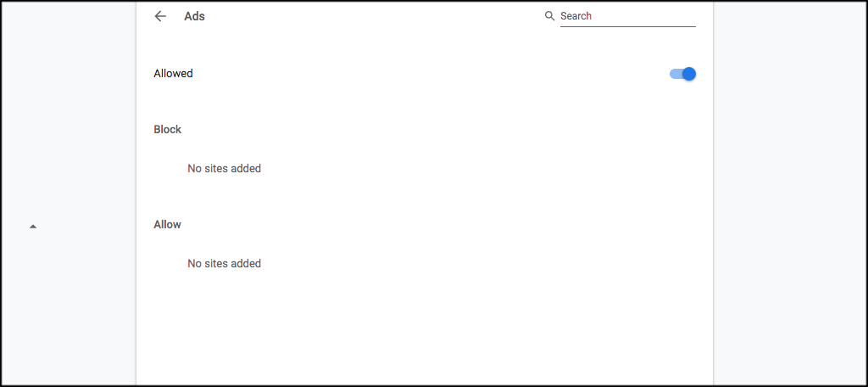Click the magnifying glass search icon
The image size is (868, 387).
(549, 16)
